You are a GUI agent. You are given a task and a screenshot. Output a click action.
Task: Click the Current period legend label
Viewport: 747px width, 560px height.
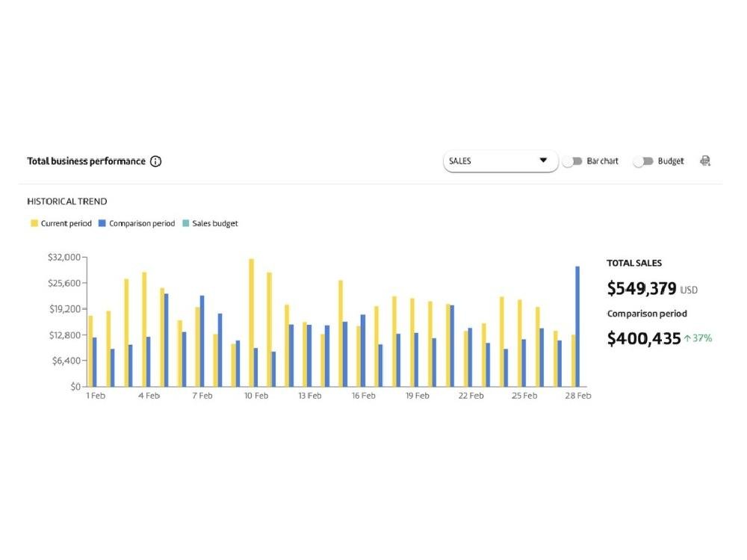click(66, 223)
